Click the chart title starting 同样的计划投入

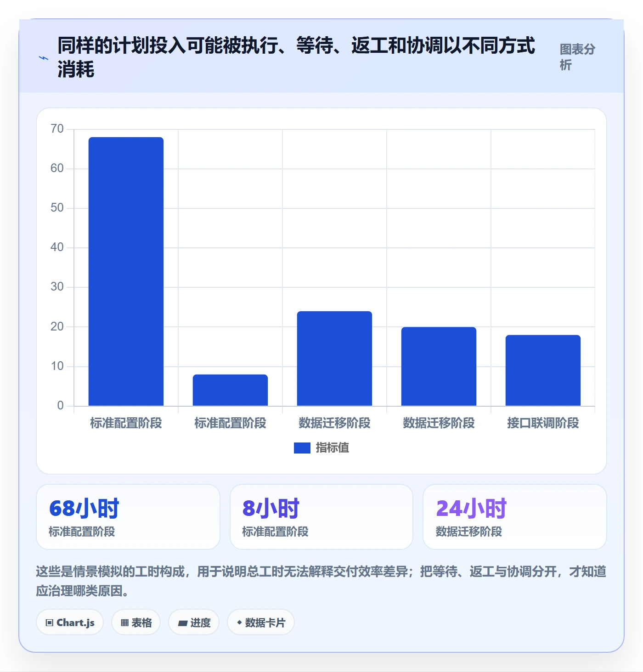coord(296,57)
